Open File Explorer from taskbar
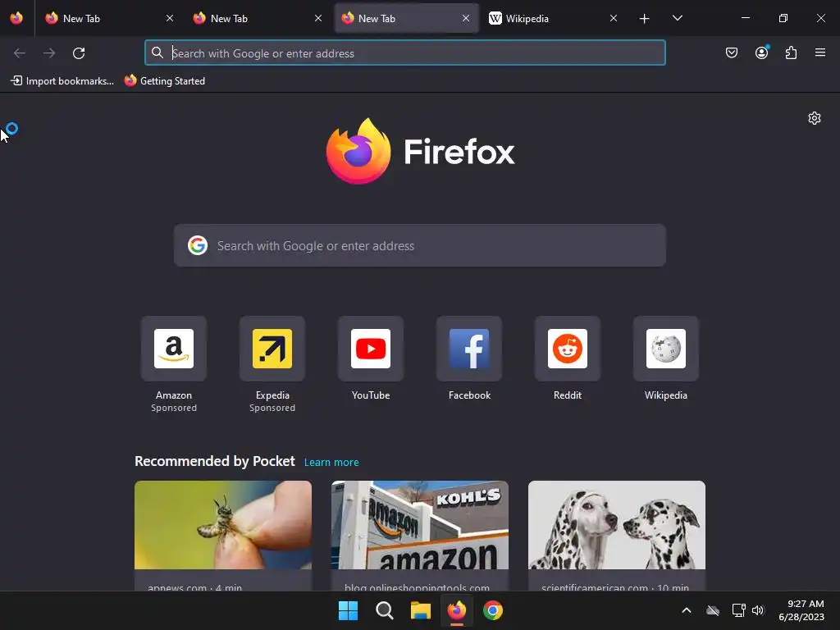840x630 pixels. click(421, 610)
